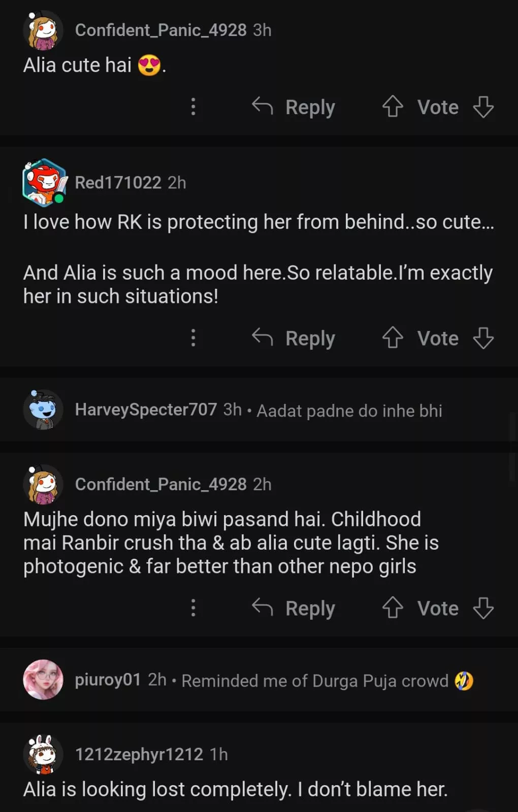Viewport: 518px width, 812px height.
Task: Open piuroy01's avatar profile
Action: [43, 680]
